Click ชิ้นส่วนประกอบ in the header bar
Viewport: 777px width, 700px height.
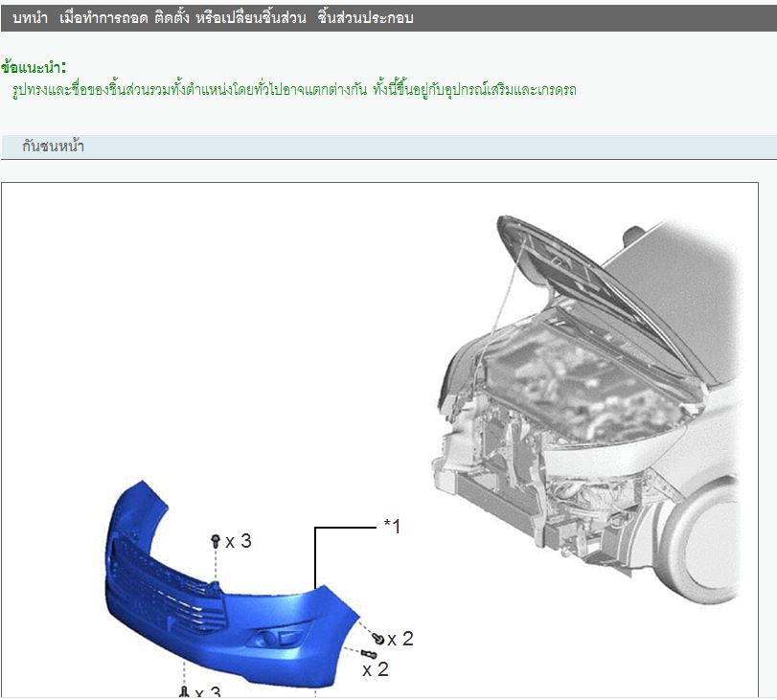coord(365,18)
